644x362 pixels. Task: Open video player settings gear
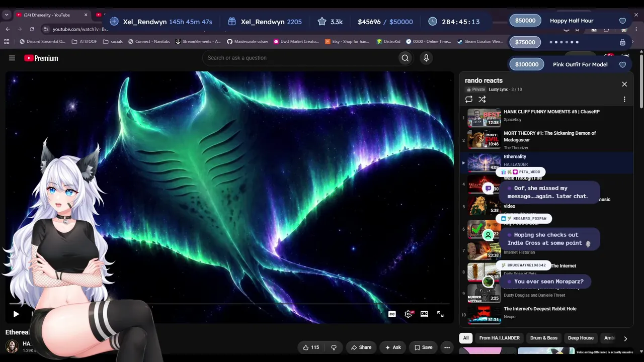click(x=408, y=314)
